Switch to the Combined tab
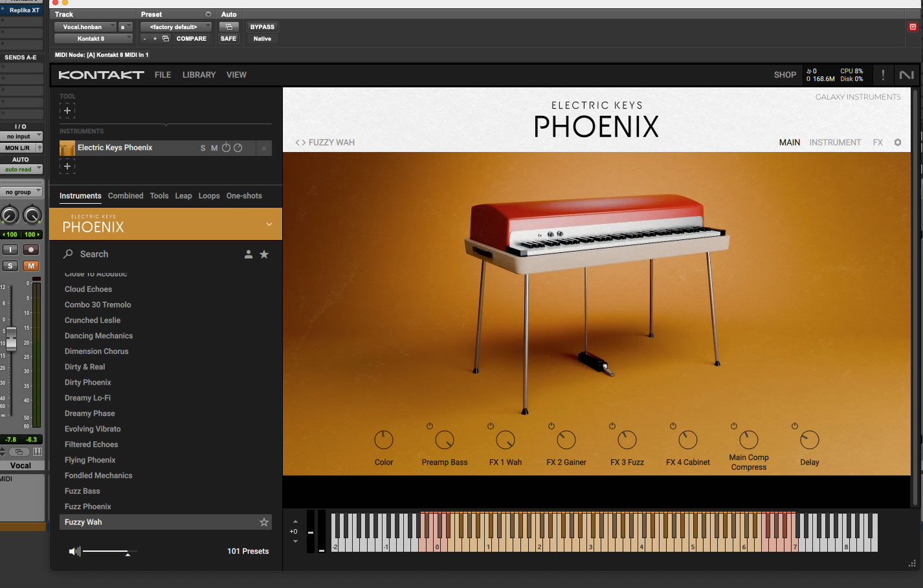The image size is (923, 588). (126, 195)
